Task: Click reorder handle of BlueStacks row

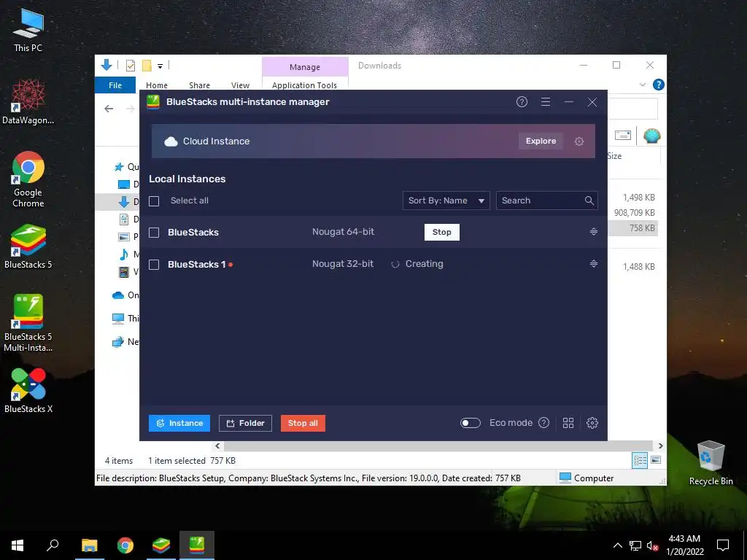Action: click(x=594, y=232)
